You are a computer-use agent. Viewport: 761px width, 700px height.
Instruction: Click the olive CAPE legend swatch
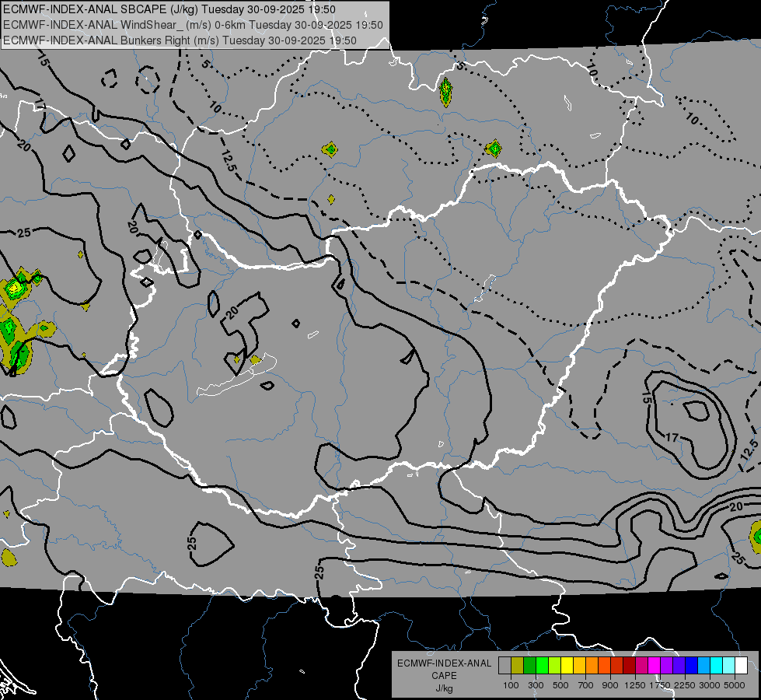(x=518, y=666)
